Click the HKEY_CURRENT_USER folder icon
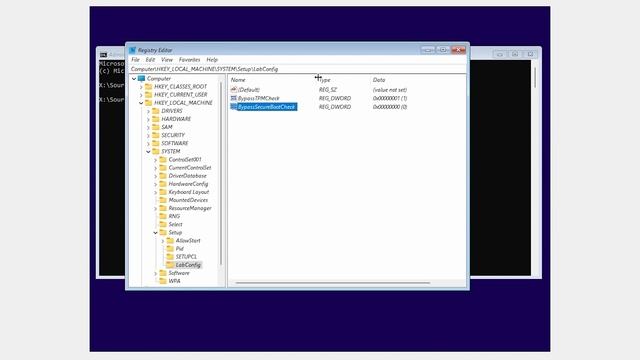Screen dimensions: 640x360 149,95
